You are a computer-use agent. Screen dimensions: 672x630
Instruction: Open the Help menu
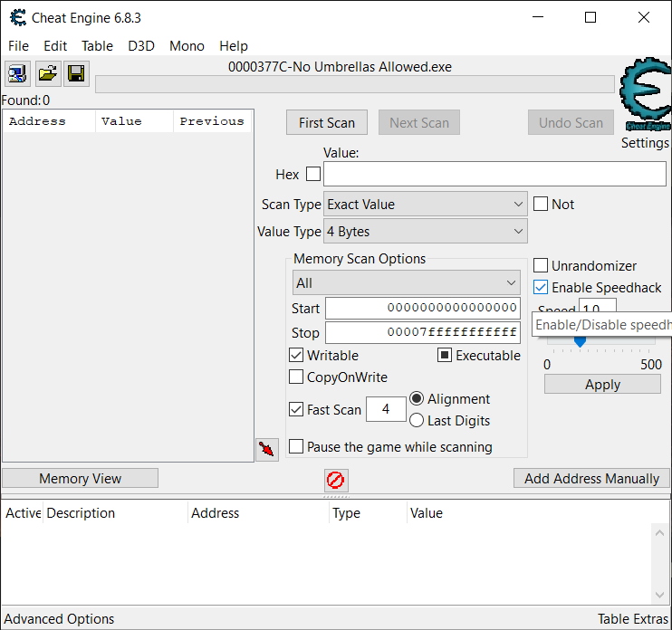234,46
